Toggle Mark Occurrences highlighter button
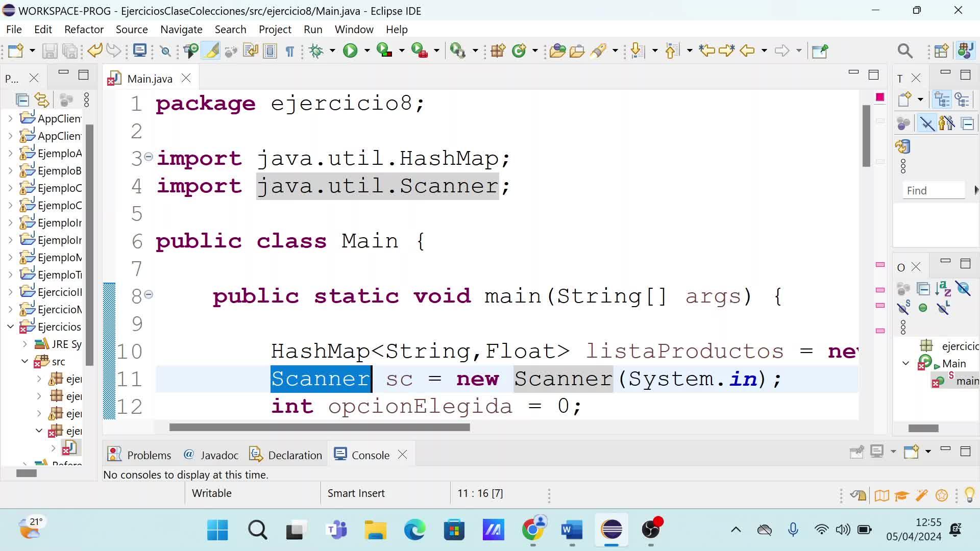 [212, 51]
